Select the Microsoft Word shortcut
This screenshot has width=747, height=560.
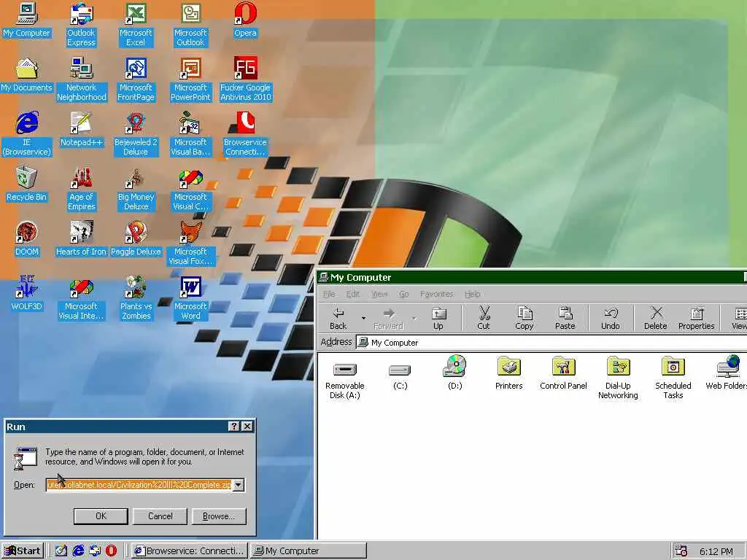click(190, 298)
